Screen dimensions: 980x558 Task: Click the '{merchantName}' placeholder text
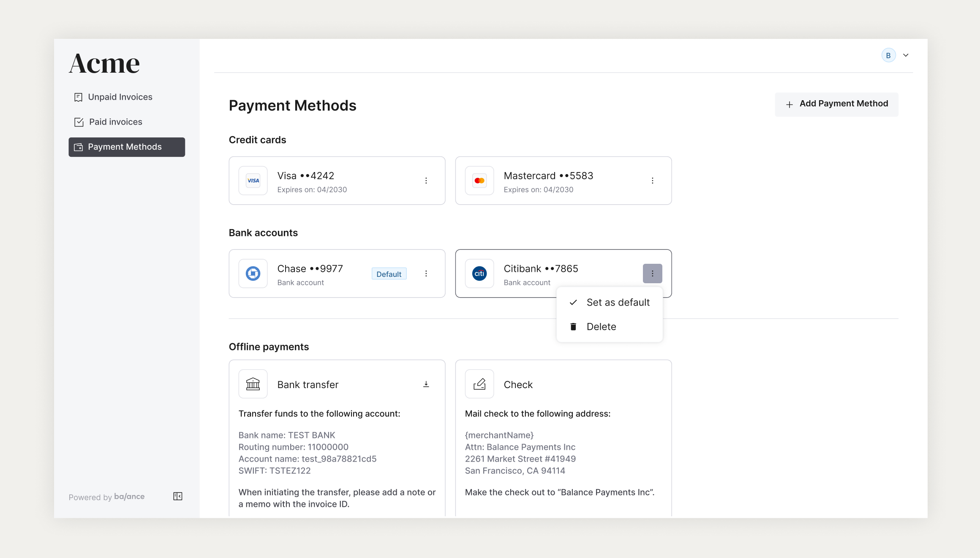pyautogui.click(x=499, y=435)
